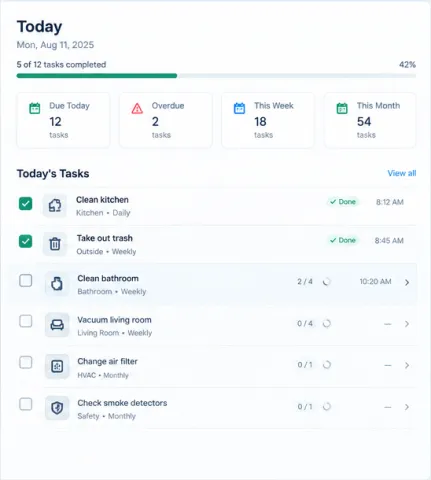Uncheck the Take out trash checkbox
This screenshot has height=480, width=431.
26,241
